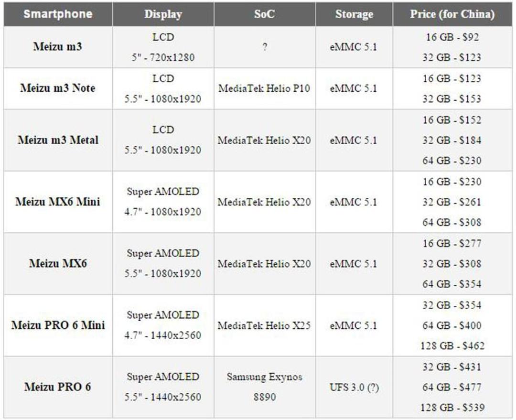This screenshot has width=516, height=420.
Task: Click the 5" - 720x1280 display text
Action: coord(163,57)
